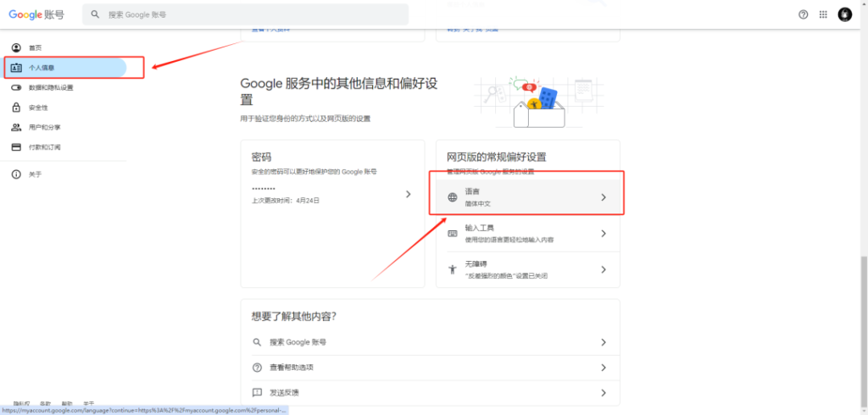
Task: Click the 反差强烈的颜色 设置已关闭 description
Action: 506,275
